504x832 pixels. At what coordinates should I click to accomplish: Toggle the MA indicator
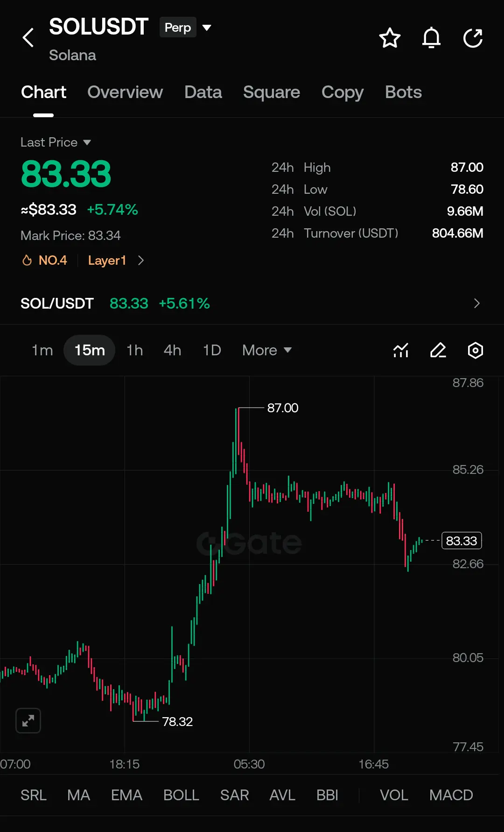78,795
